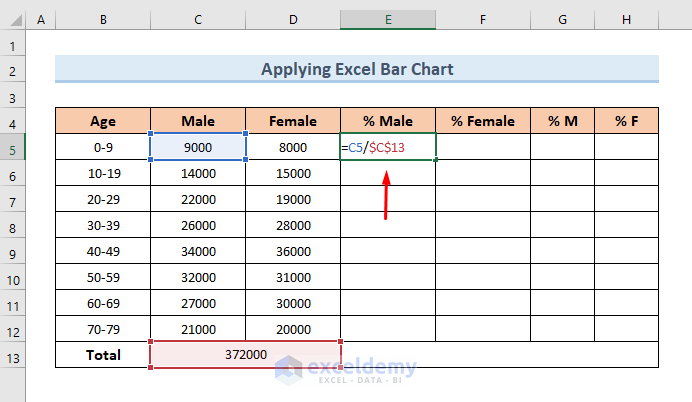Click the formula cell '=C5/$C$13'

click(388, 147)
